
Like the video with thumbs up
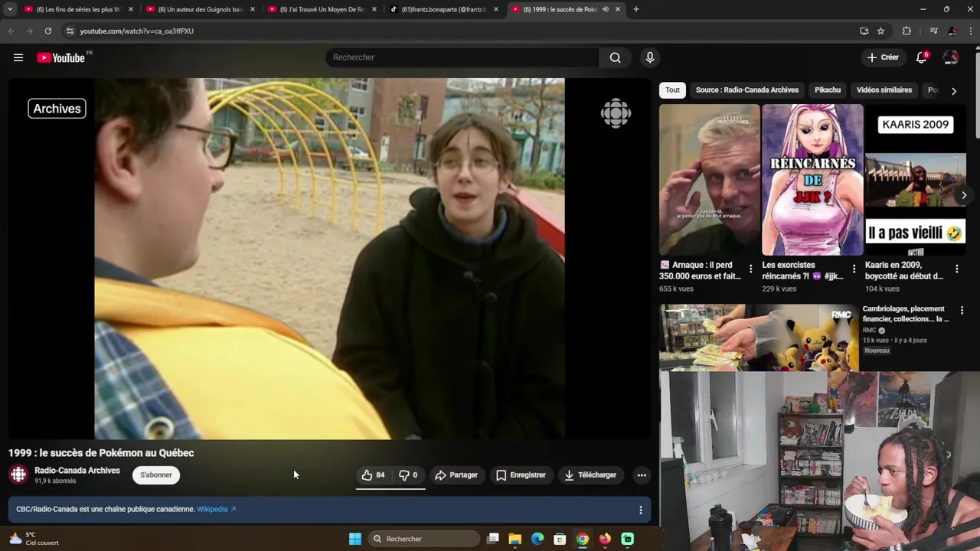(x=373, y=475)
